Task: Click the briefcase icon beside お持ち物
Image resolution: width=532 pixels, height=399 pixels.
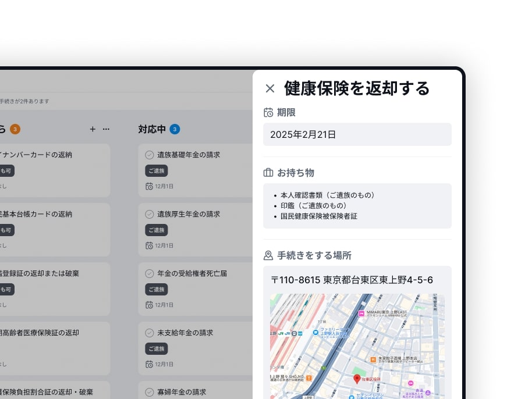Action: [x=268, y=173]
